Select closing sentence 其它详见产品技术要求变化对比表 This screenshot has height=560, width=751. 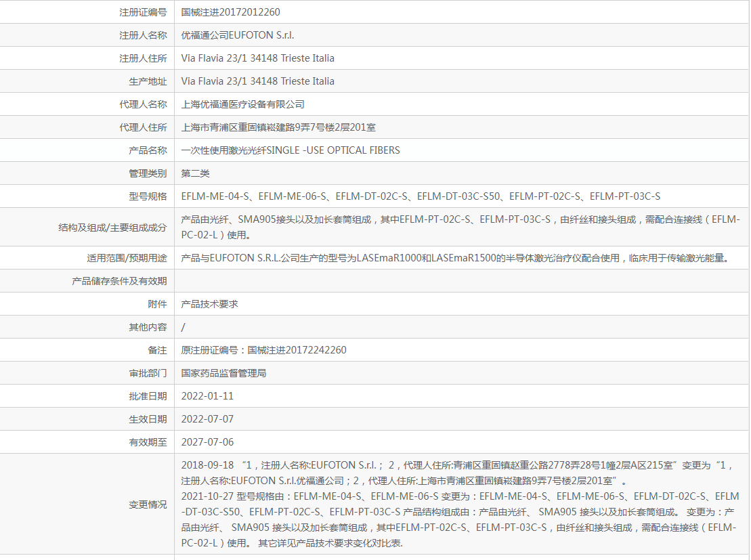pos(330,543)
